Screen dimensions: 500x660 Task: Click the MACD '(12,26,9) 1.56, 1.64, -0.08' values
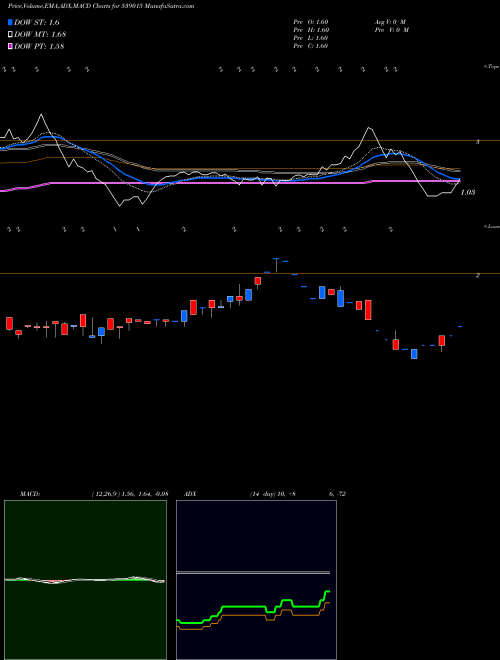[x=129, y=494]
